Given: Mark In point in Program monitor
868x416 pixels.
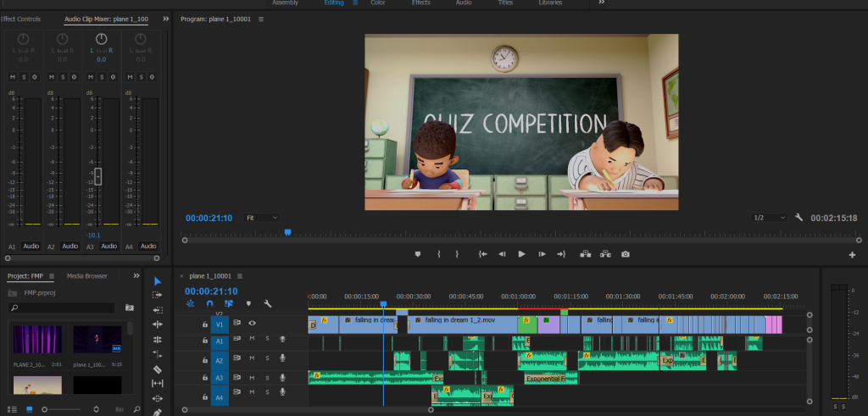Looking at the screenshot, I should point(439,254).
